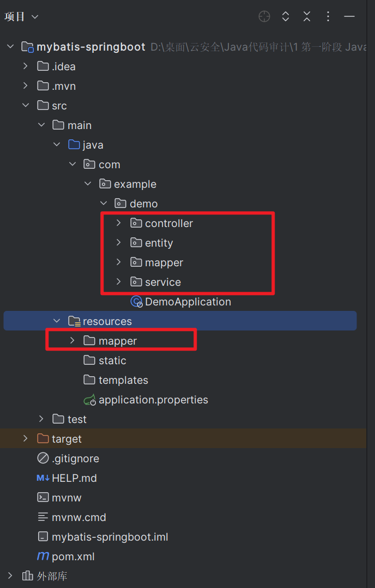This screenshot has width=375, height=588.
Task: Click the DemoApplication class icon
Action: 136,302
